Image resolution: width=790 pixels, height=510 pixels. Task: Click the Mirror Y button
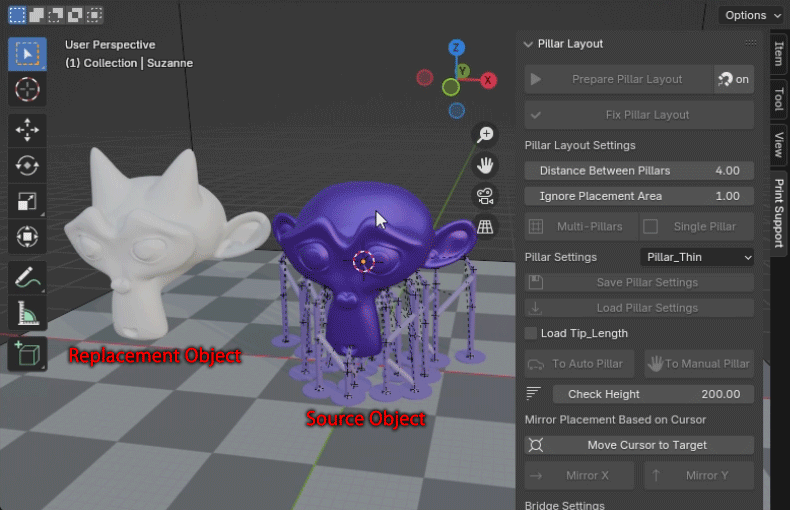[x=699, y=476]
